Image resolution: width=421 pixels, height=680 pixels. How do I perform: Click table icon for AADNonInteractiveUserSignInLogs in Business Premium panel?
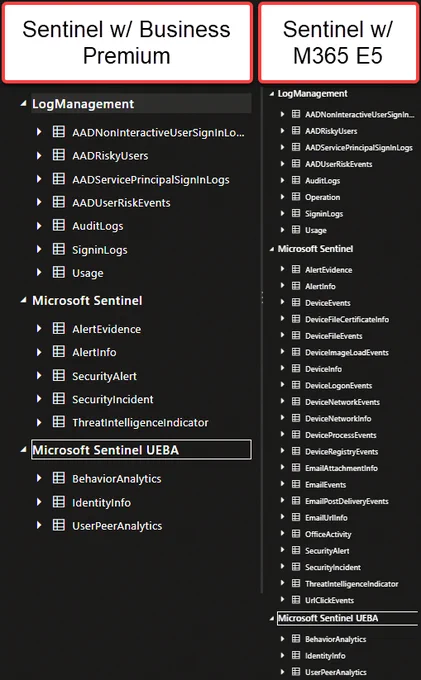point(59,131)
